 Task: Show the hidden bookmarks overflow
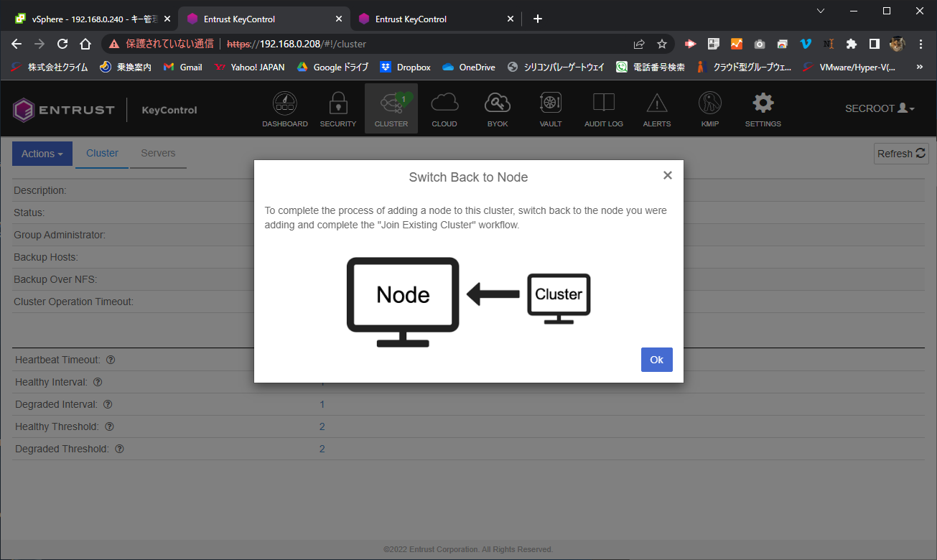point(920,67)
